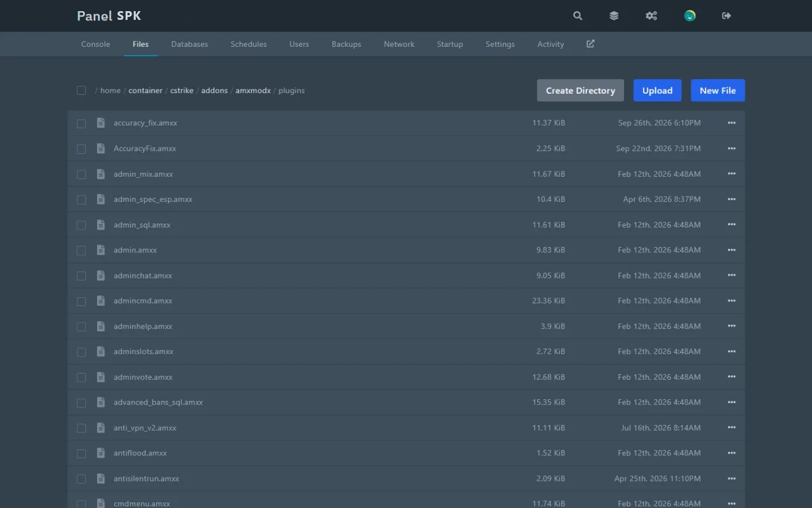Click file icon beside adminvote.amxx
This screenshot has height=508, width=812.
tap(101, 377)
